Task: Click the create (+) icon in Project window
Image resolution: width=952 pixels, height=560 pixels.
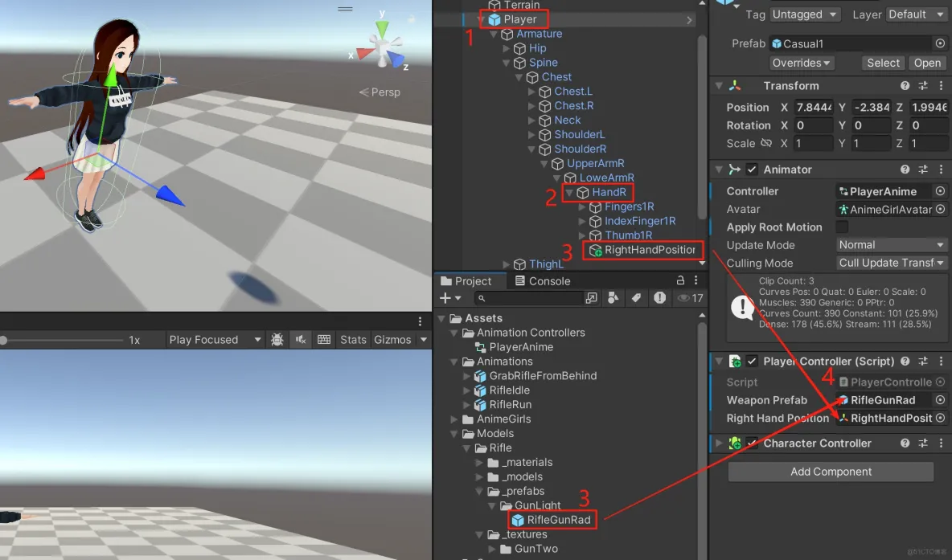Action: (444, 298)
